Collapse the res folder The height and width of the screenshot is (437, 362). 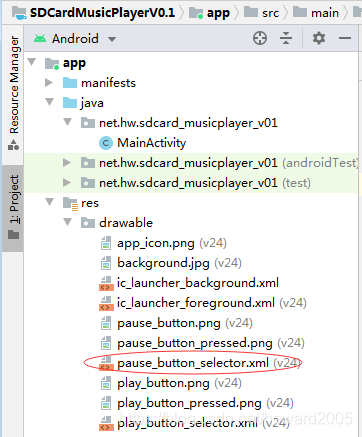(x=50, y=202)
